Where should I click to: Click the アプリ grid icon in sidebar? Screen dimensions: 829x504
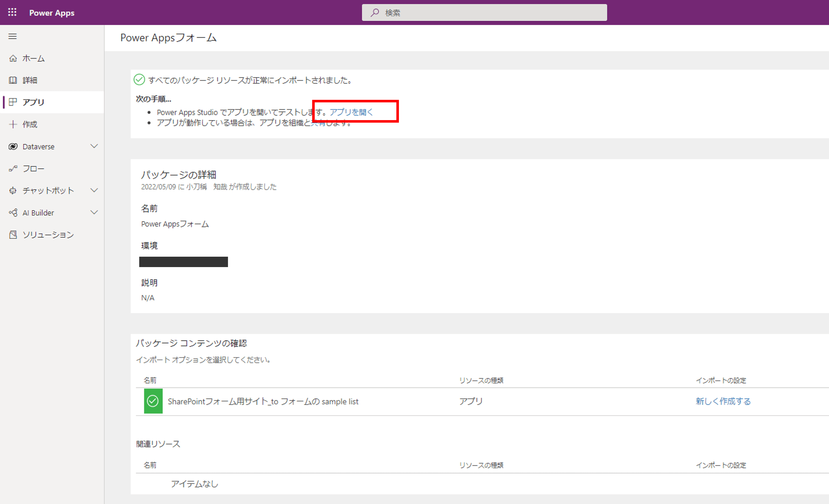13,102
